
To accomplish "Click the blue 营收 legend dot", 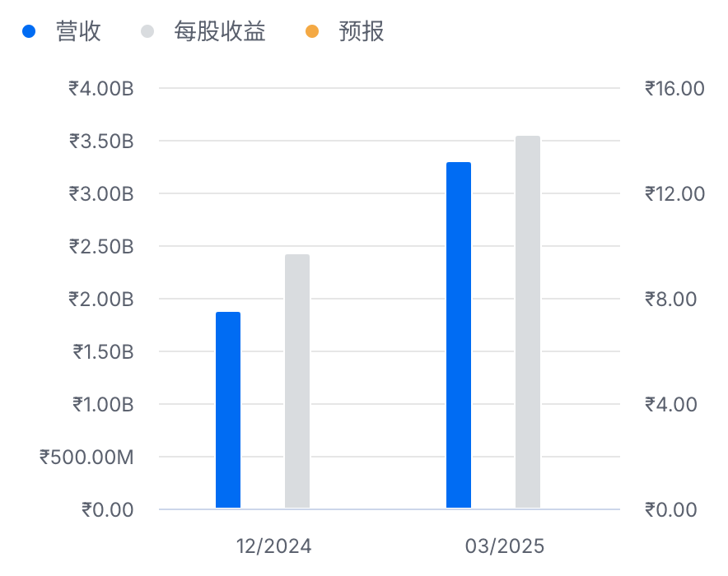I will [30, 32].
